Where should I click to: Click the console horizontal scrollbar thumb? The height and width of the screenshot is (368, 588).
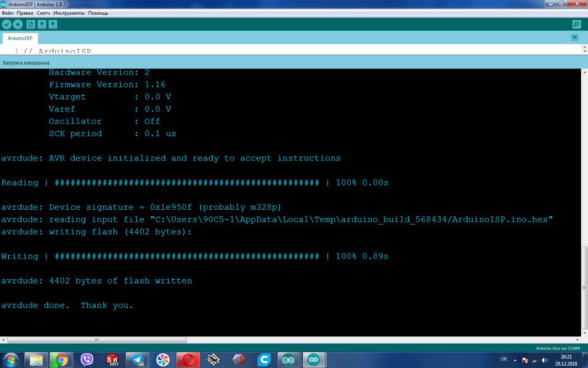(x=97, y=340)
